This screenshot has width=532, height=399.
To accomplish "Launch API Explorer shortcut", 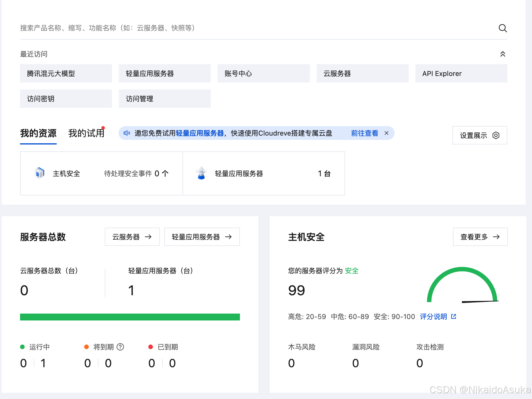I will tap(461, 73).
